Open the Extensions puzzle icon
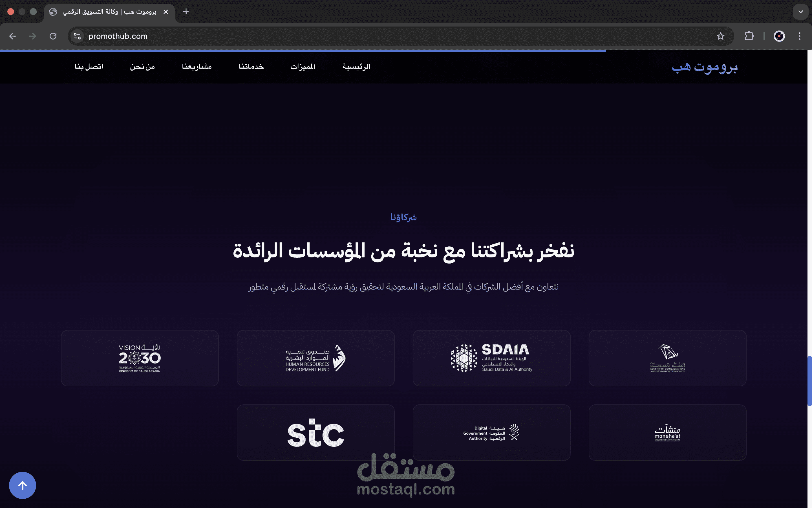 [749, 36]
